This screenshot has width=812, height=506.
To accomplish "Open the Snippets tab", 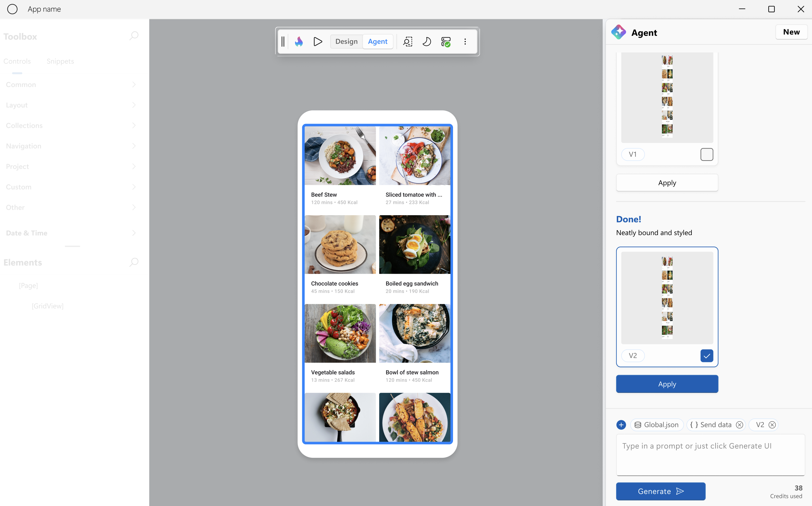I will (60, 61).
